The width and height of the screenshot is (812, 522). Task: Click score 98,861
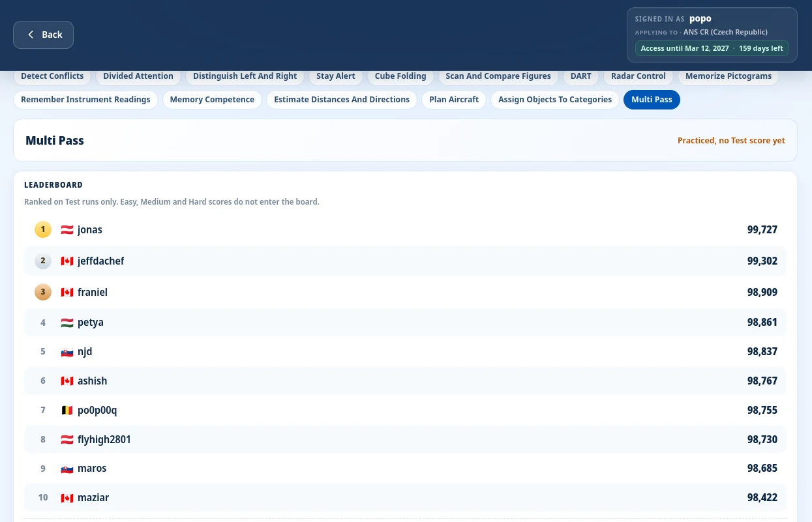(762, 322)
